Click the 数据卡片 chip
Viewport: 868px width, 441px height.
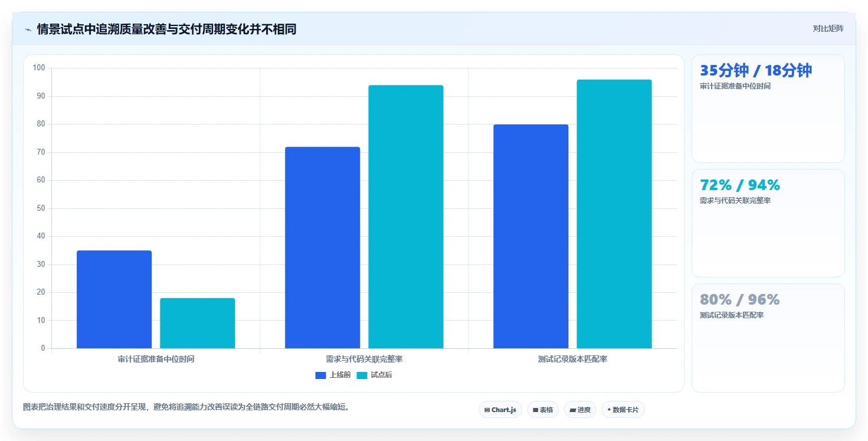(623, 410)
